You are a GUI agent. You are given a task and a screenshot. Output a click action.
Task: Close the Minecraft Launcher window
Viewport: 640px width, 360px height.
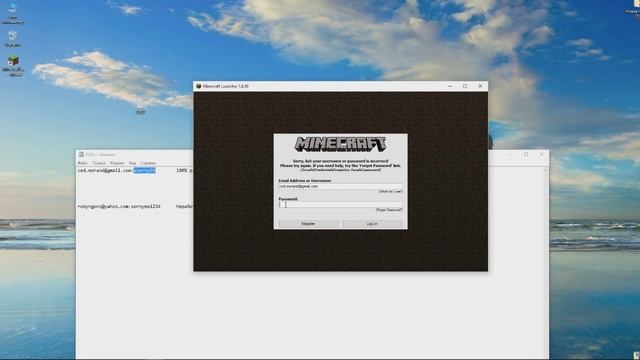coord(480,86)
